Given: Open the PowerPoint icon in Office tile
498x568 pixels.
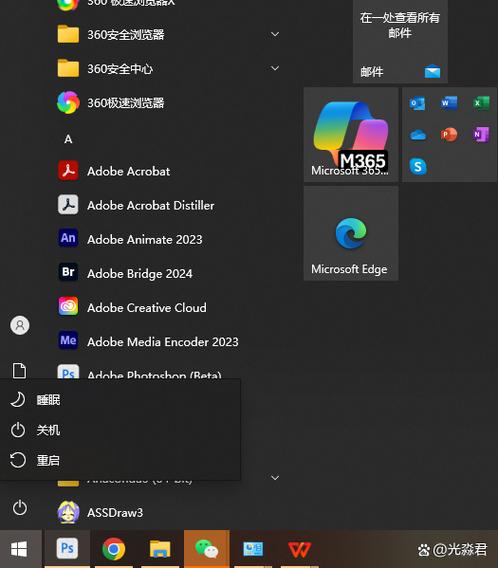Looking at the screenshot, I should pos(449,135).
